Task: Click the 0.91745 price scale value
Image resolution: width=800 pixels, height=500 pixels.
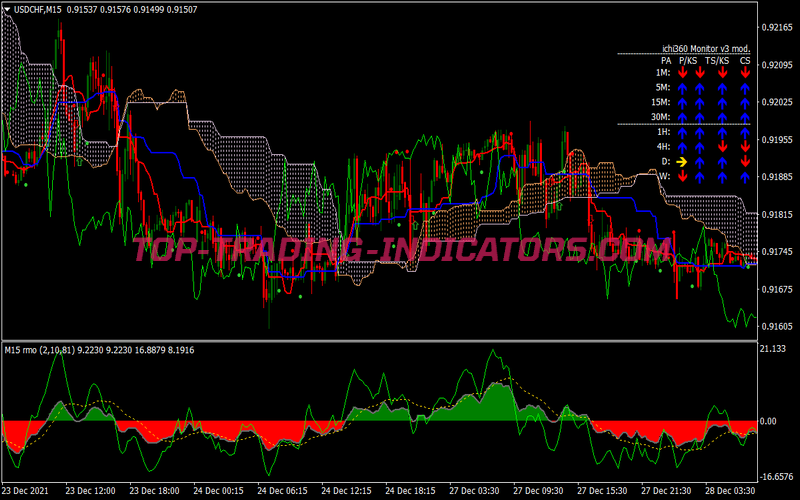Action: [x=777, y=252]
